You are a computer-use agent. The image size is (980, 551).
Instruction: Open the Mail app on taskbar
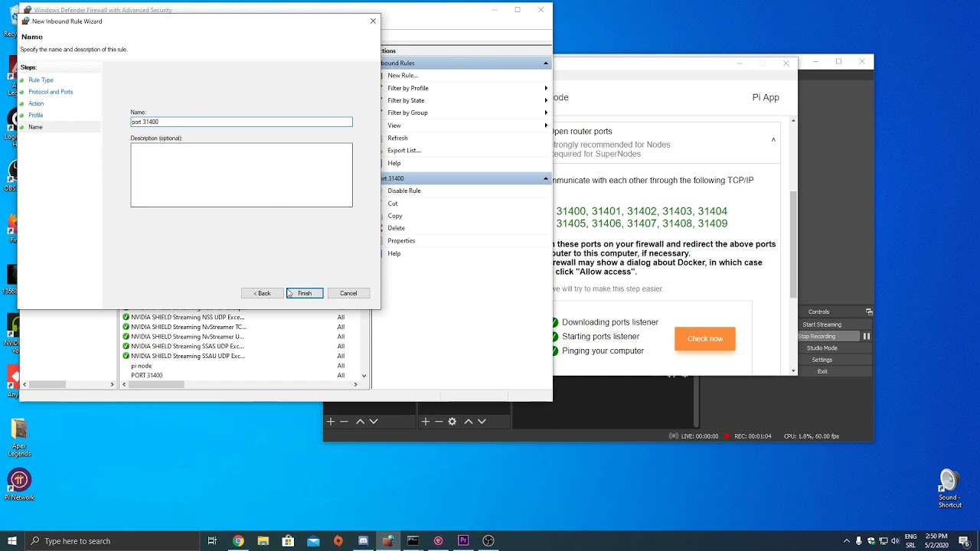click(x=313, y=541)
